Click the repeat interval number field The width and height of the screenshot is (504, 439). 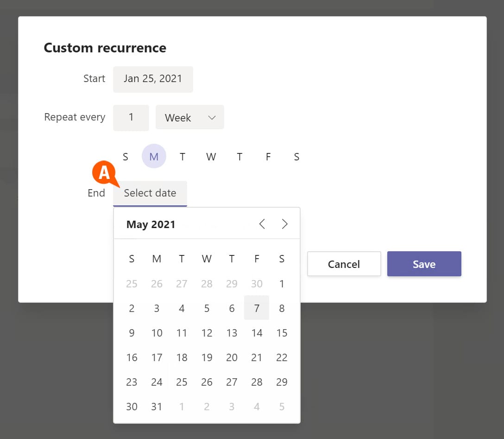131,118
